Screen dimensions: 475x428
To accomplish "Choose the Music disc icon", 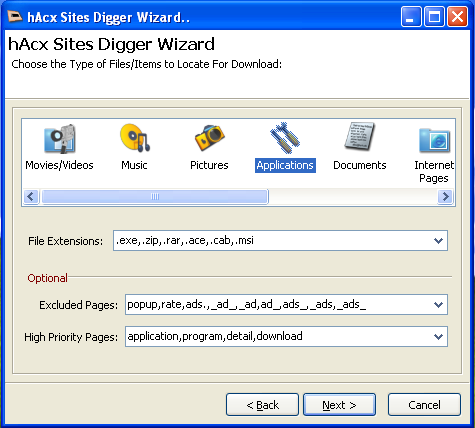I will click(x=135, y=138).
